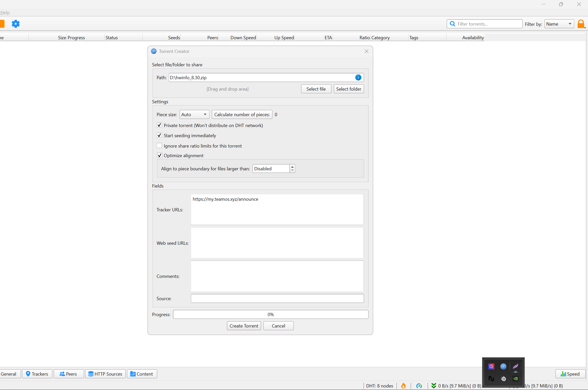Switch to the HTTP Sources tab

[105, 374]
